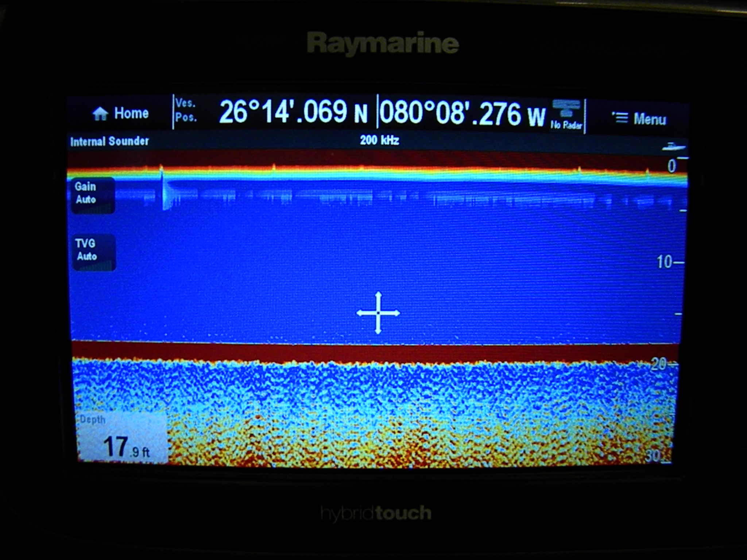Tap the 200 kHz frequency label

(x=379, y=140)
